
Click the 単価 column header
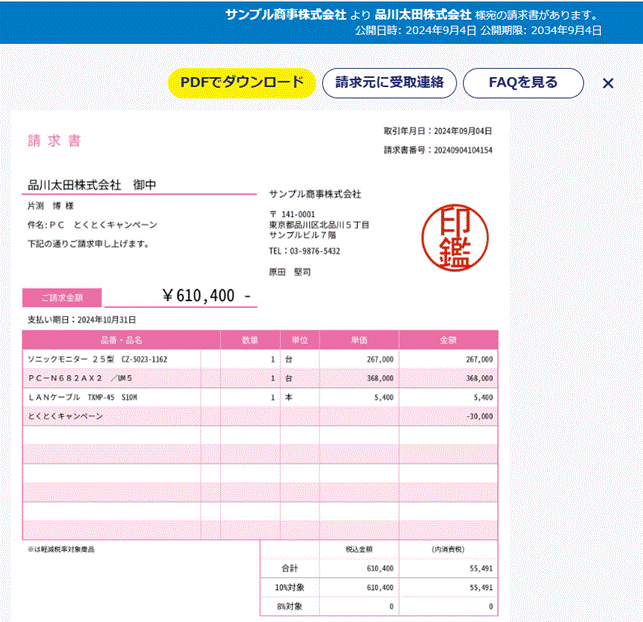(359, 340)
